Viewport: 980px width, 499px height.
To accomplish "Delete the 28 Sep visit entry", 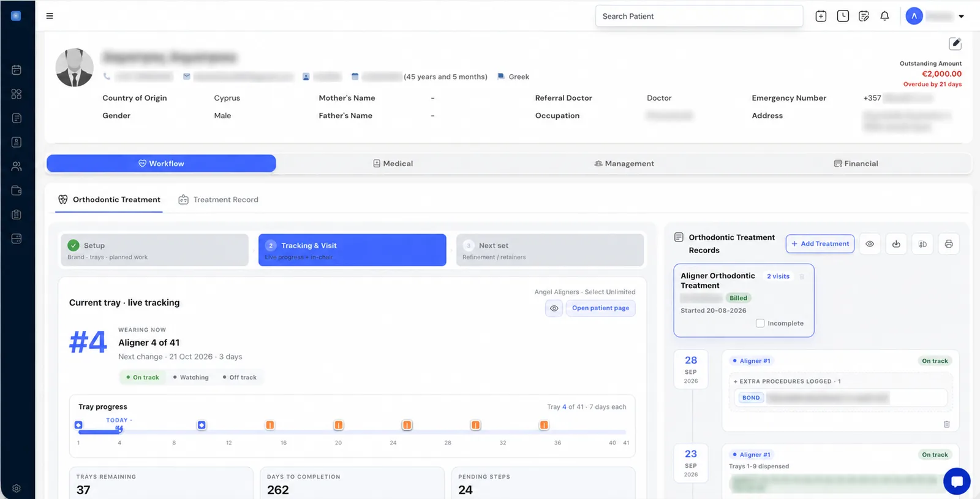I will (x=946, y=424).
